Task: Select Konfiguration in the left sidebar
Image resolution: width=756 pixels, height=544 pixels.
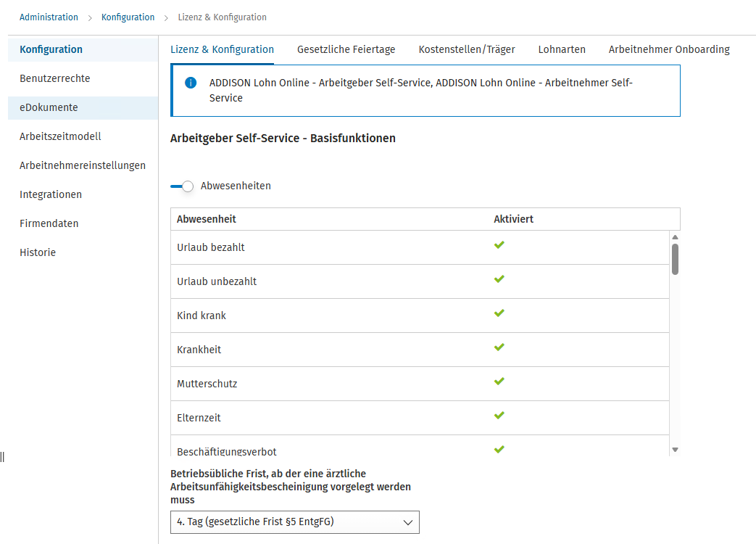Action: click(x=83, y=49)
